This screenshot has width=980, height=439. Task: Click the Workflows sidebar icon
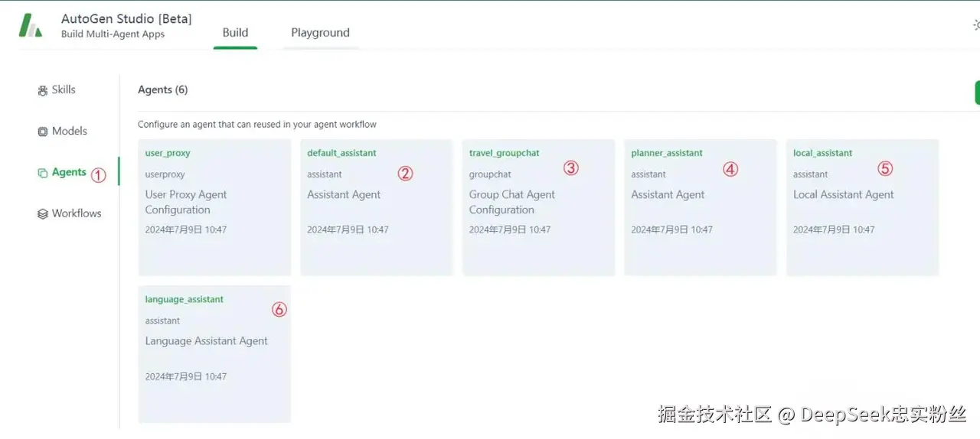(43, 214)
